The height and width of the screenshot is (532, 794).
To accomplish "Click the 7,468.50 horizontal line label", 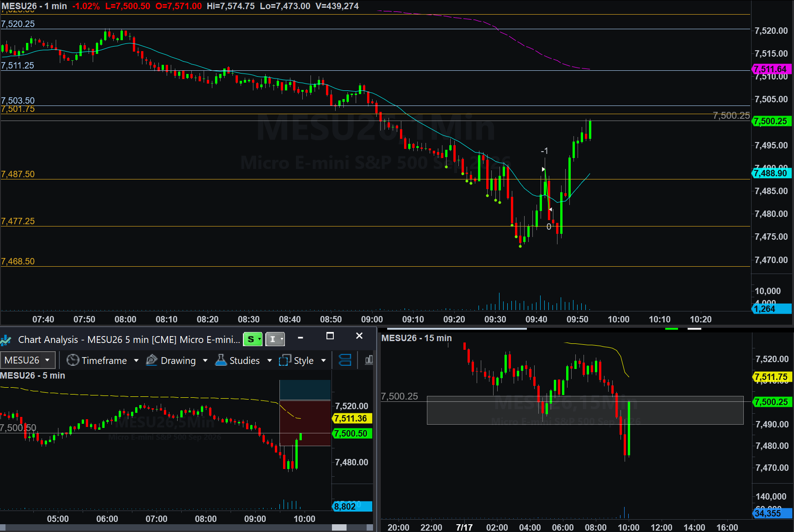I will coord(18,261).
